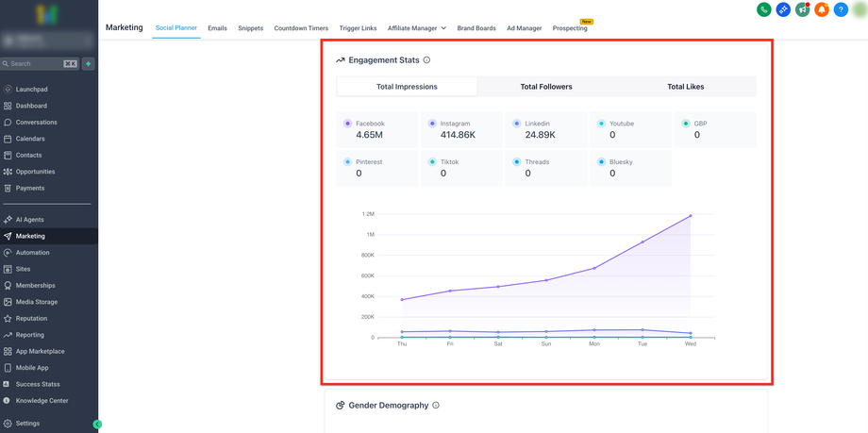
Task: Click the sidebar Search field
Action: (x=38, y=64)
